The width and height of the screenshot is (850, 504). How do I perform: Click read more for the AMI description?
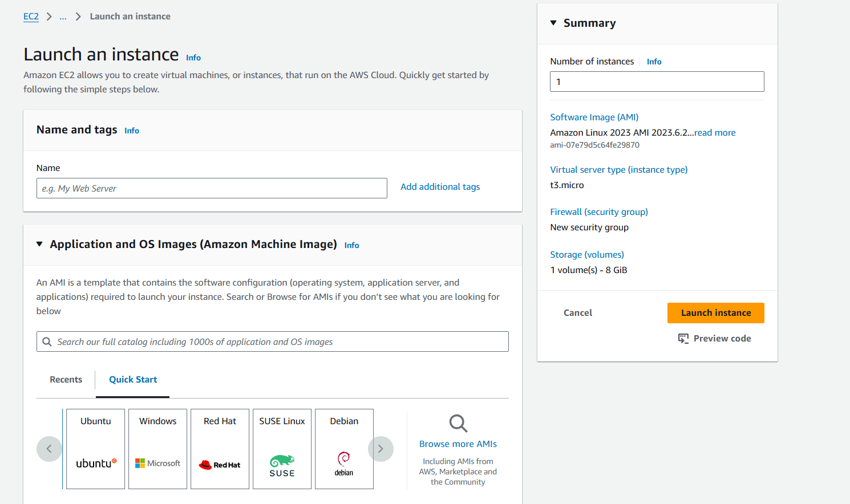tap(715, 133)
